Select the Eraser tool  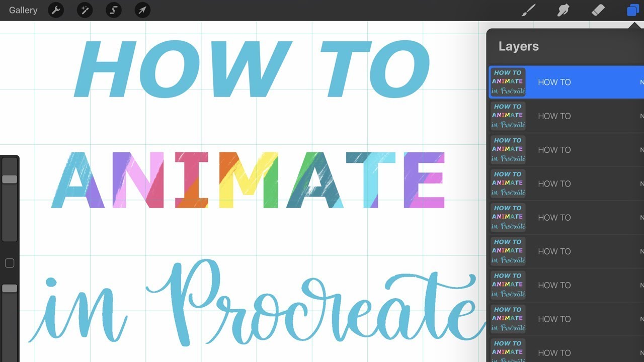click(x=598, y=10)
